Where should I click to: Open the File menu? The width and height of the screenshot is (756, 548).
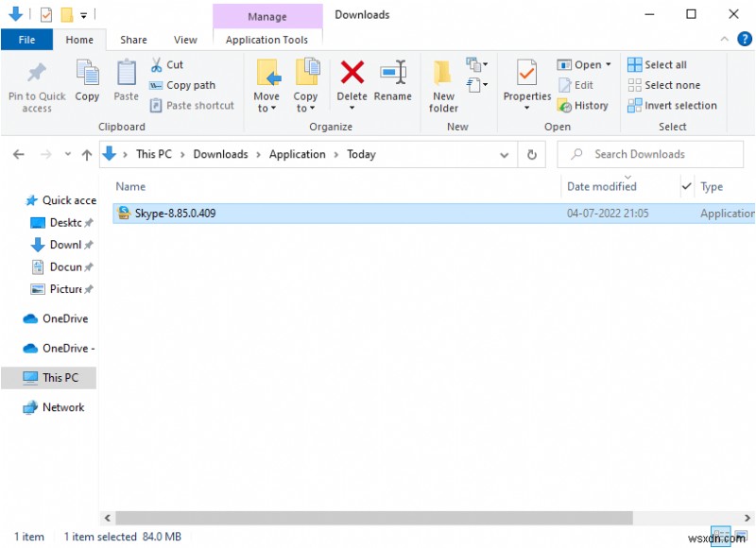pos(26,40)
